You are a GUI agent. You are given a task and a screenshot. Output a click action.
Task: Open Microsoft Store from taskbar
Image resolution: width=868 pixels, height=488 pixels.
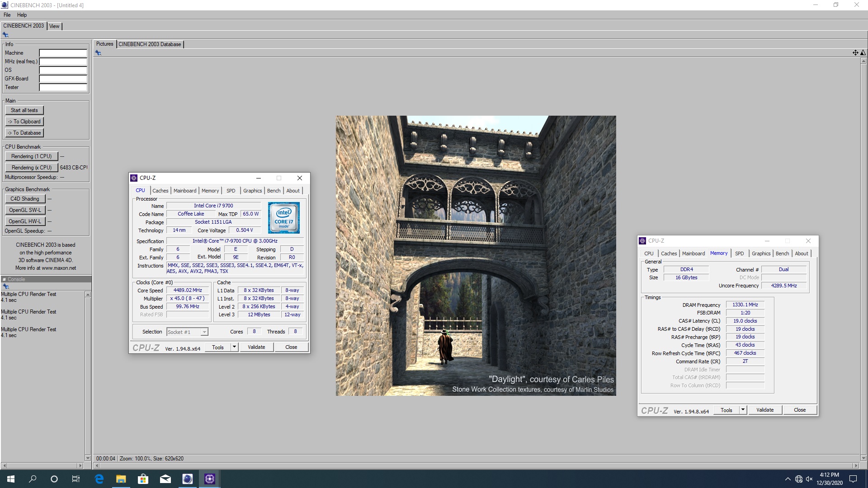pos(143,479)
